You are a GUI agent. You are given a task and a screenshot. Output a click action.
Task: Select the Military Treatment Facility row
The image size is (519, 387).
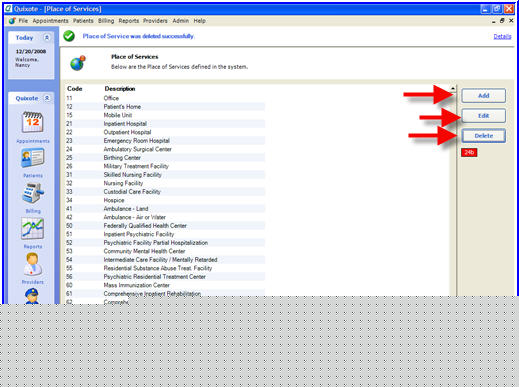[165, 166]
